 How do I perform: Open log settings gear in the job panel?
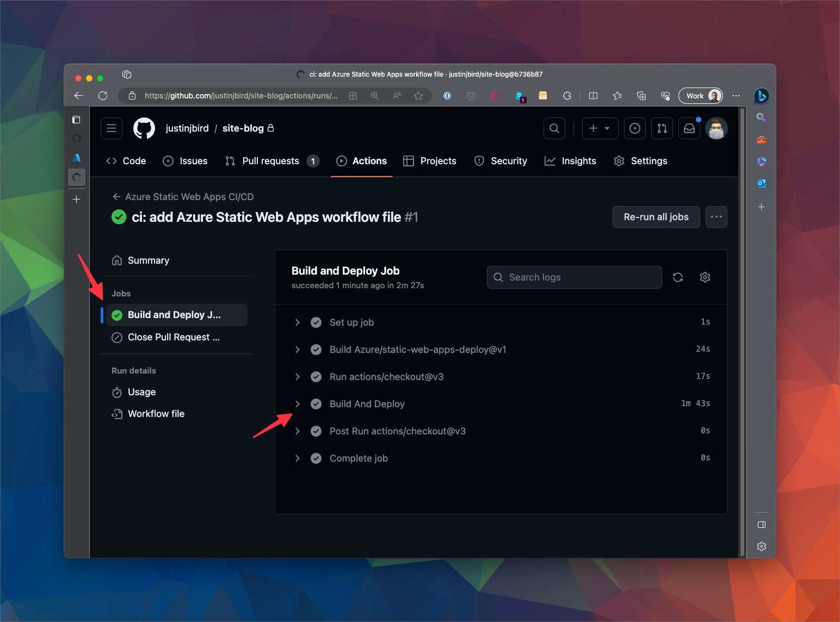tap(705, 277)
